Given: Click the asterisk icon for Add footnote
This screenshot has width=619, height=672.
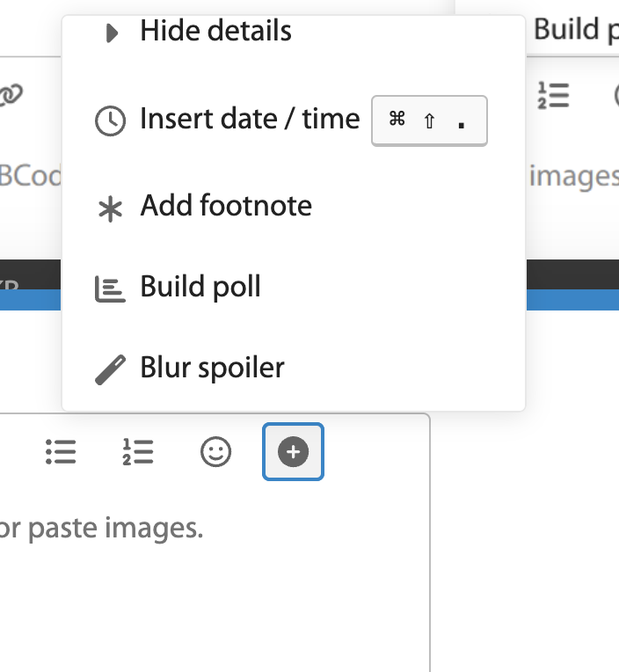Looking at the screenshot, I should pyautogui.click(x=110, y=208).
